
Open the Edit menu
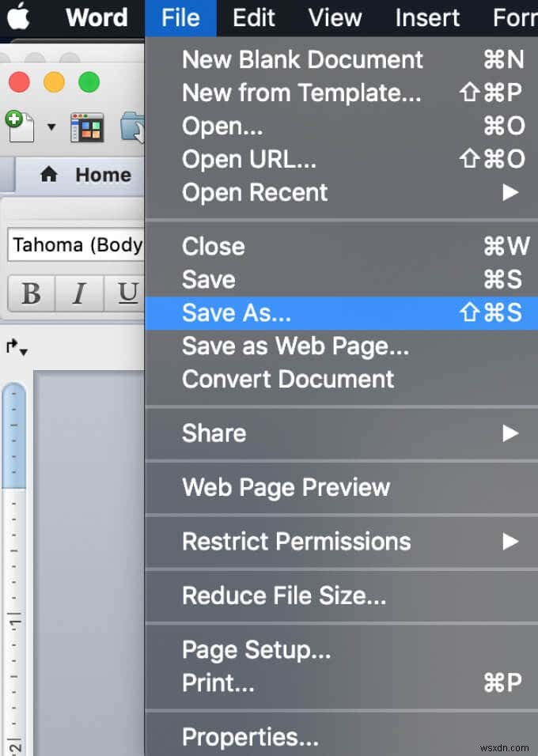pyautogui.click(x=252, y=17)
